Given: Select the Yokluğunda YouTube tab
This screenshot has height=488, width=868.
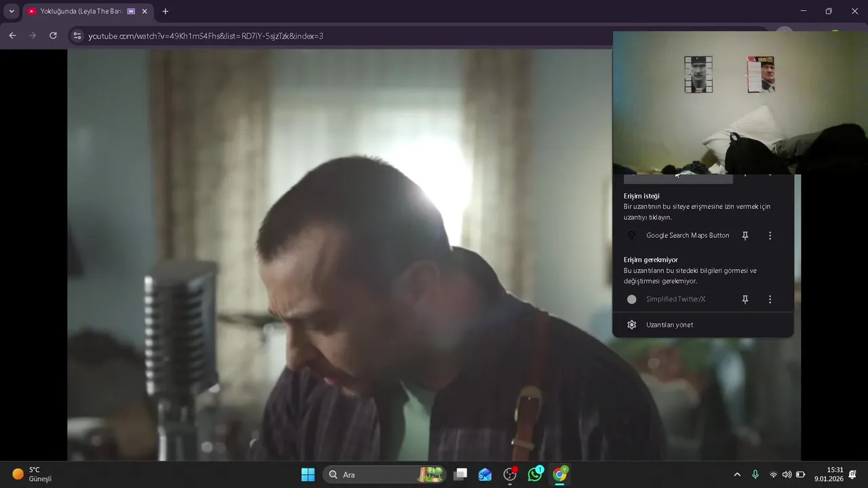Looking at the screenshot, I should pyautogui.click(x=88, y=12).
